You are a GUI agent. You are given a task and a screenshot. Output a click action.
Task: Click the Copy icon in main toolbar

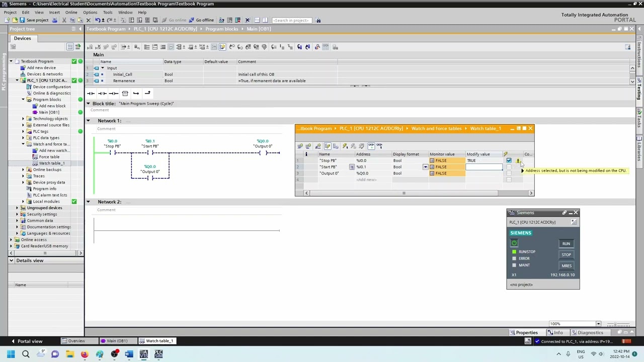[72, 20]
